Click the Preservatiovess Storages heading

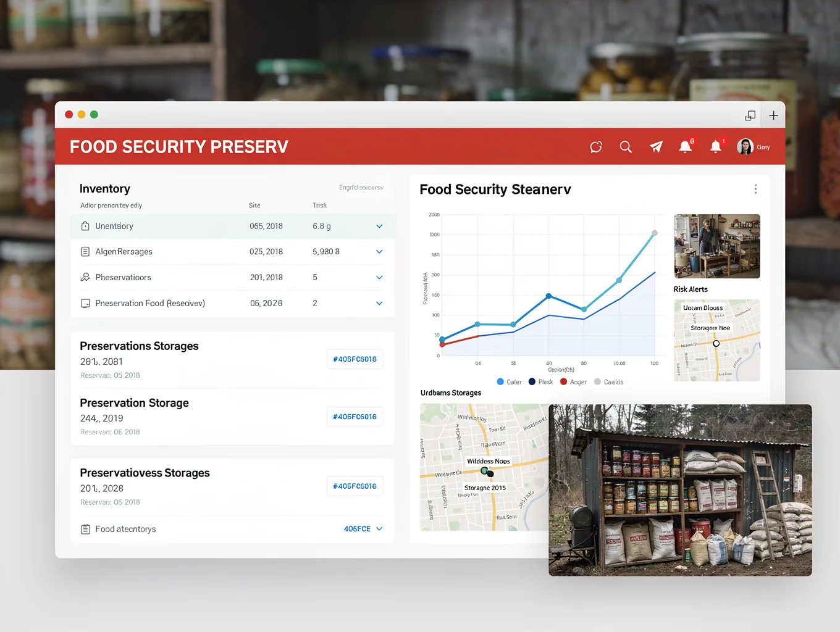(x=145, y=473)
